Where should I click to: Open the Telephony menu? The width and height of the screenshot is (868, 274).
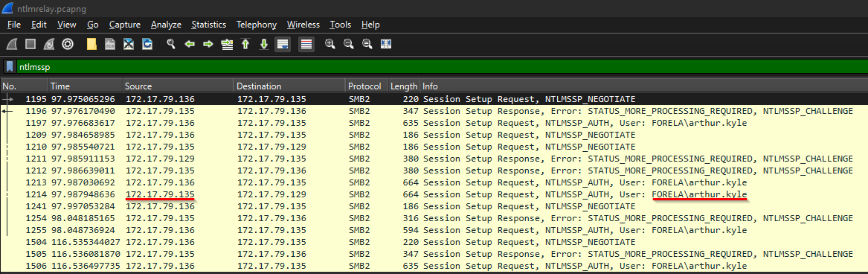pos(257,25)
